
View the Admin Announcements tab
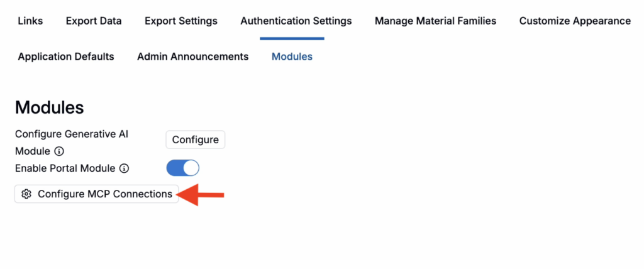pos(193,57)
